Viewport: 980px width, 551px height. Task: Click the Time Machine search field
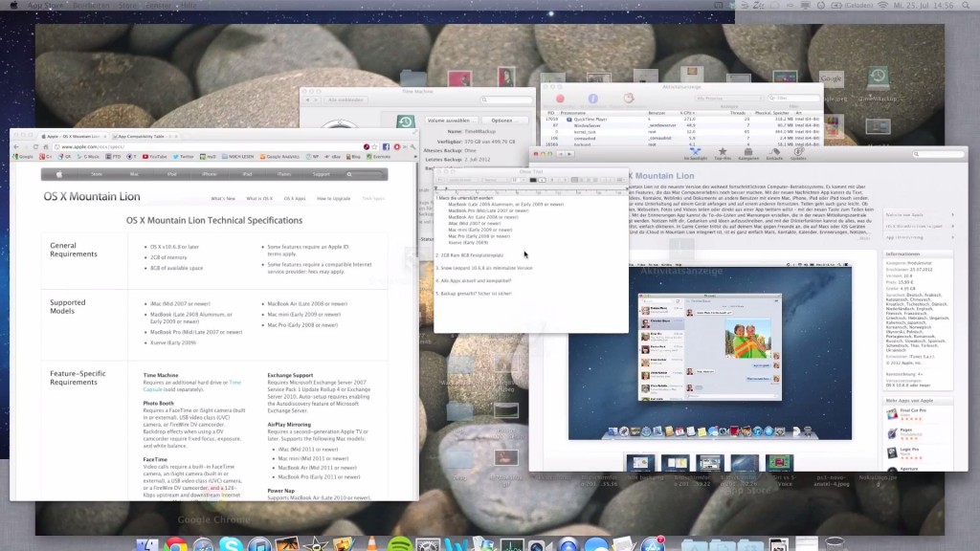pos(507,99)
